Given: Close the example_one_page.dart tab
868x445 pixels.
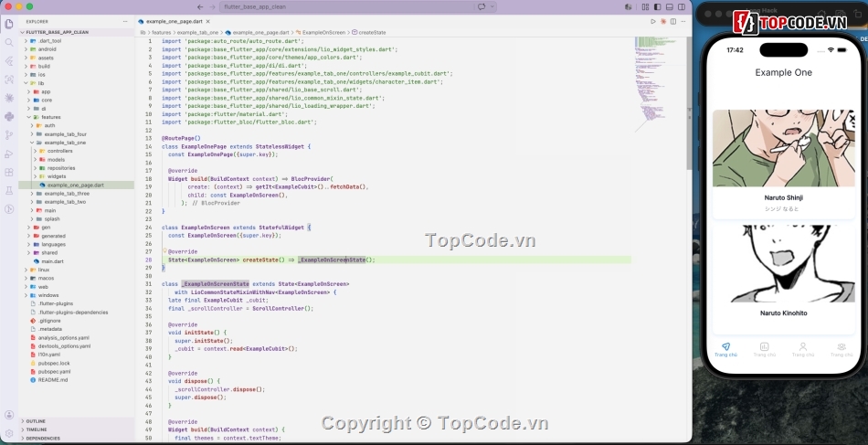Looking at the screenshot, I should [x=208, y=22].
